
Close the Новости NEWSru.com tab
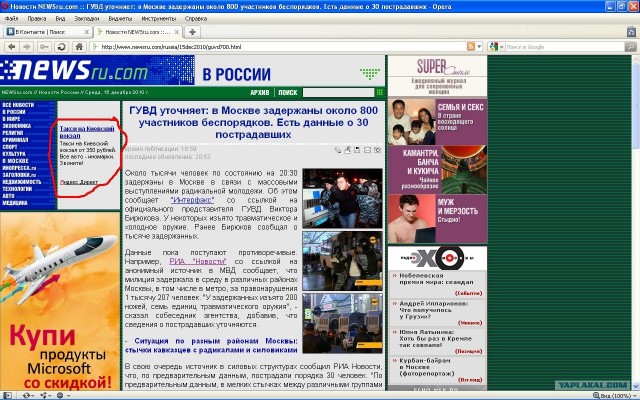[x=177, y=32]
